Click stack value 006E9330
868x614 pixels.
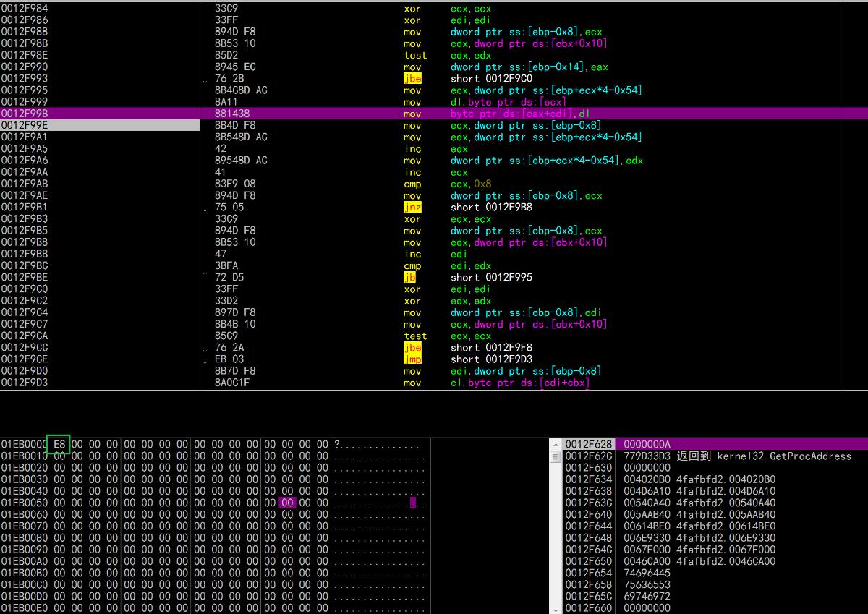(647, 538)
